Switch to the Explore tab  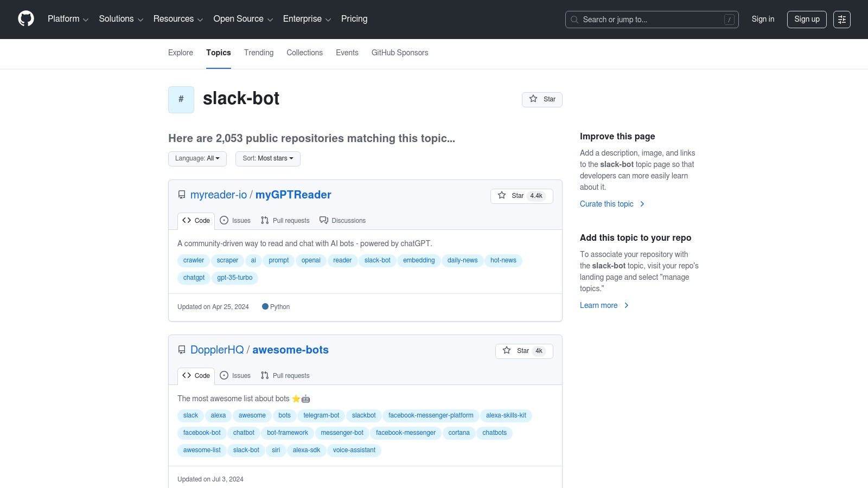coord(181,53)
